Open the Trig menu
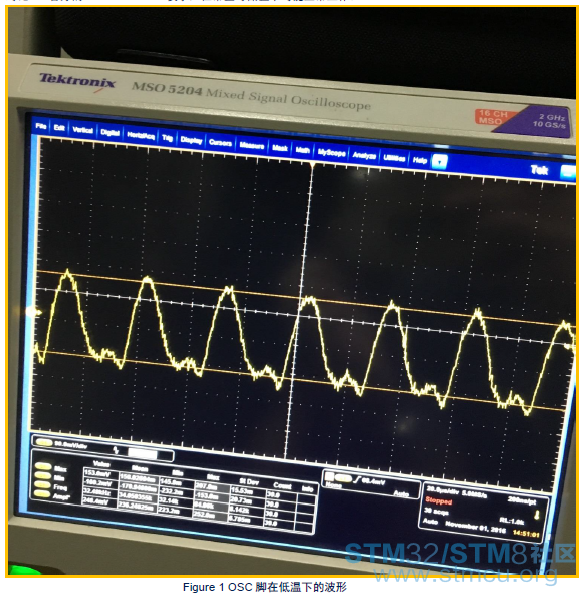This screenshot has height=599, width=582. click(167, 138)
